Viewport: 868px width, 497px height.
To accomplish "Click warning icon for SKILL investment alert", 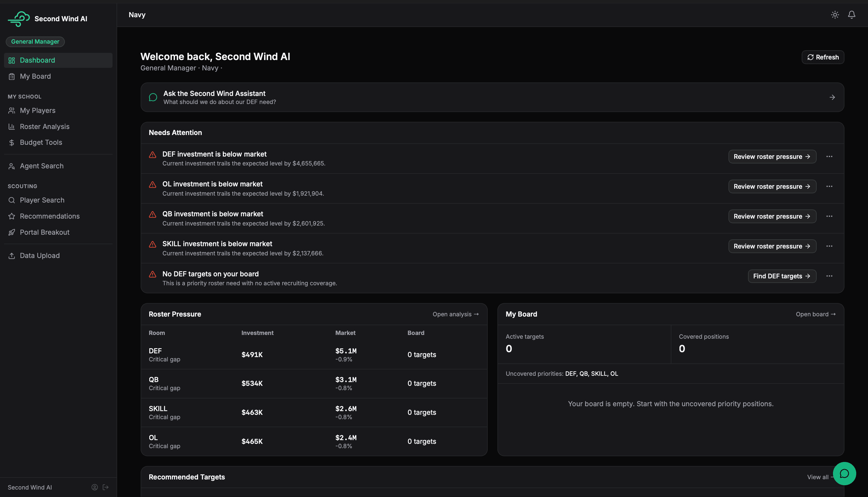I will coord(152,244).
